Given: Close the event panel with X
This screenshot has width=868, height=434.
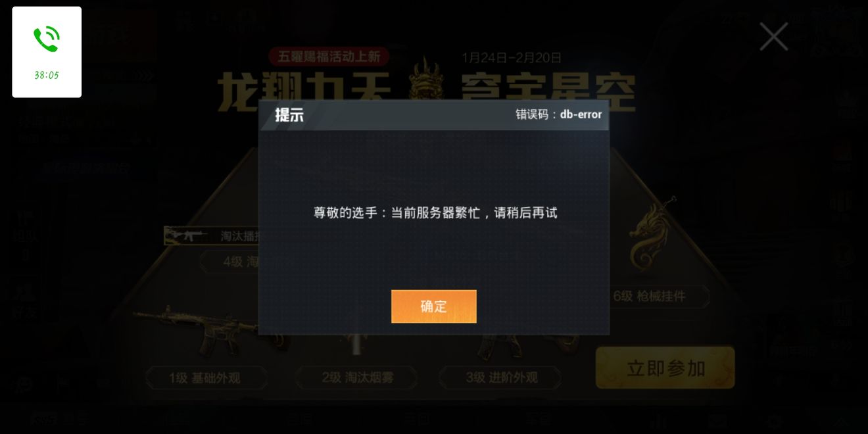Looking at the screenshot, I should [774, 36].
